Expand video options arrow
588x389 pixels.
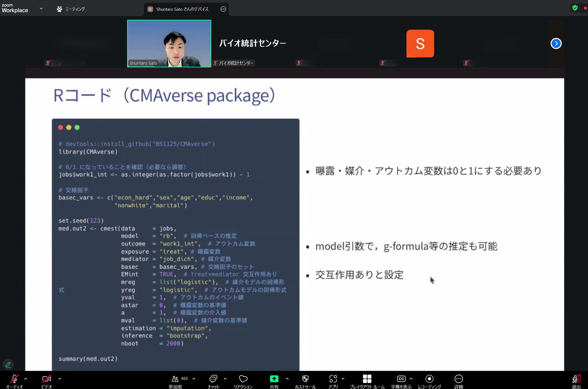pyautogui.click(x=60, y=379)
